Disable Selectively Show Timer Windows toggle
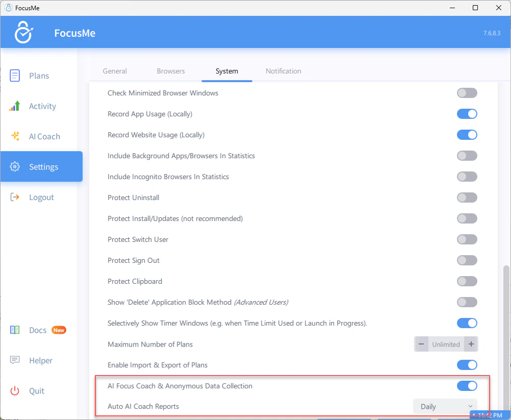The image size is (511, 420). 467,323
